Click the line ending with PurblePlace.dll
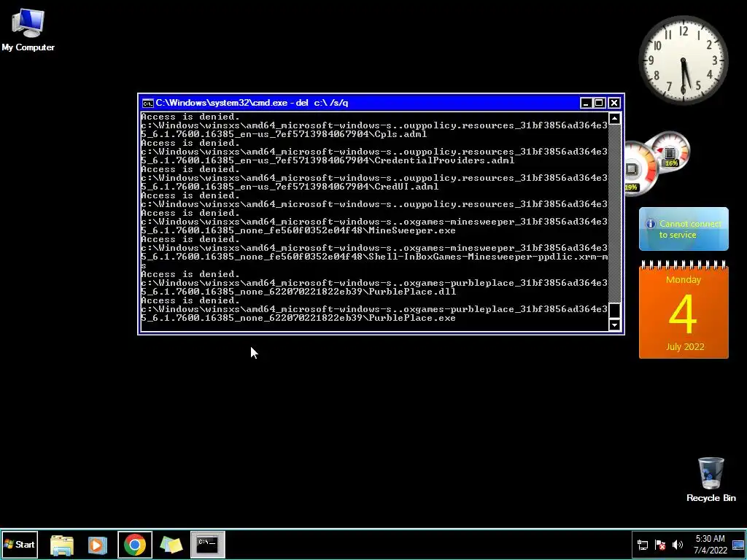Screen dimensions: 747x560 298,292
